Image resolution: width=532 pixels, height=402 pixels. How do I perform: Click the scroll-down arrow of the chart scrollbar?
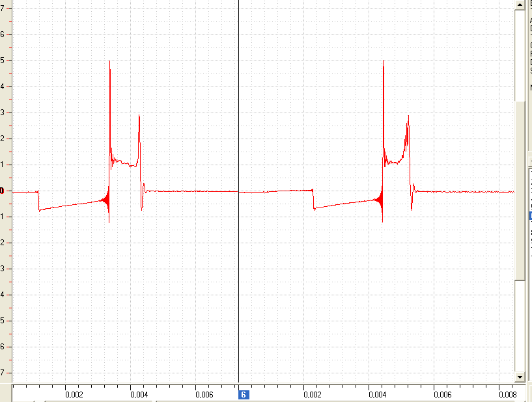click(520, 377)
